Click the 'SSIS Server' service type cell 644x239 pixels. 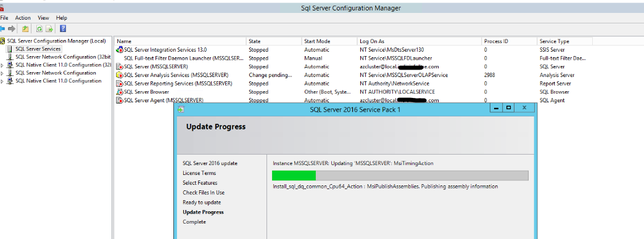coord(552,50)
